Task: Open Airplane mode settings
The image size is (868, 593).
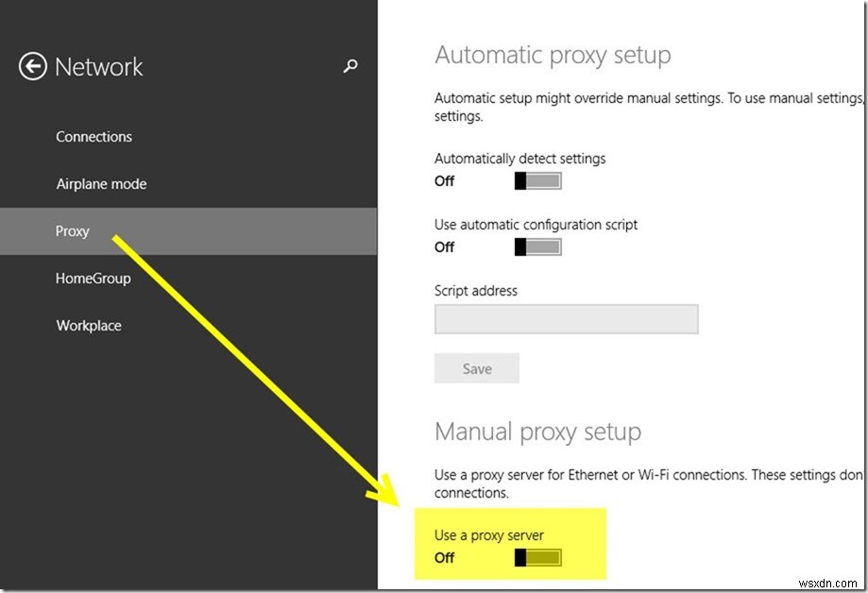Action: [x=101, y=183]
